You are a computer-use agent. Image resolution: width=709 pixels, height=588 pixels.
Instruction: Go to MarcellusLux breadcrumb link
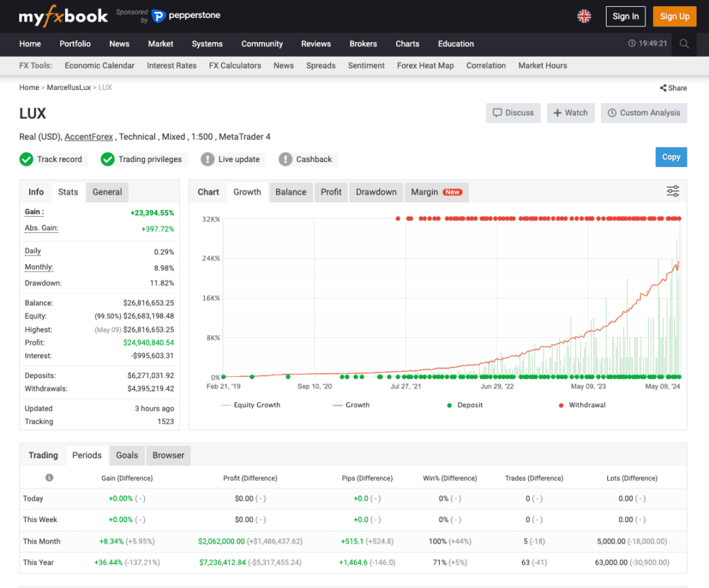[x=69, y=87]
